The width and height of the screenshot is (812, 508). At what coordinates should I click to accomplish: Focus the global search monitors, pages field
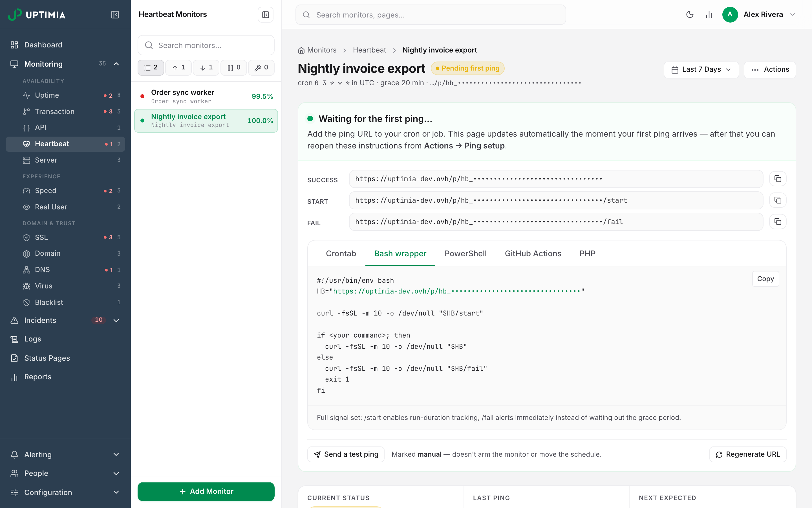pos(431,15)
